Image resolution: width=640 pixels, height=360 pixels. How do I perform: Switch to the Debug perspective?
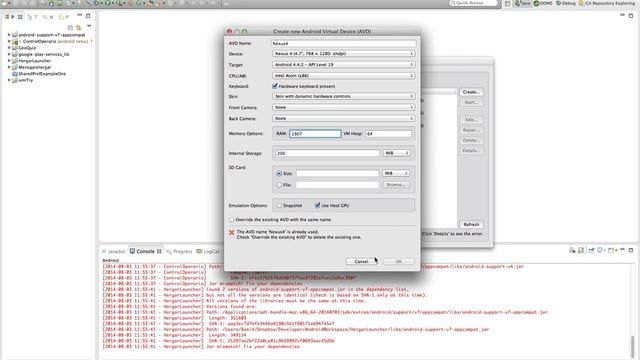[x=566, y=3]
